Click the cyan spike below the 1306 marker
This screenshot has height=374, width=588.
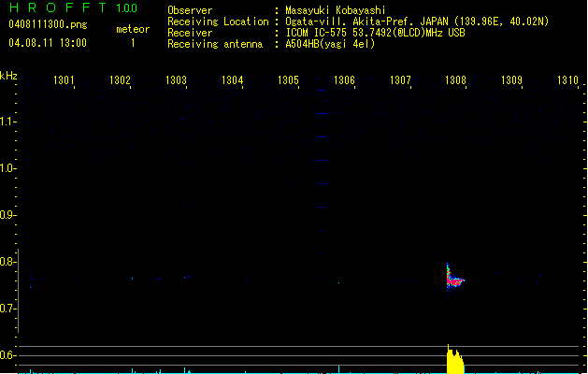[339, 369]
